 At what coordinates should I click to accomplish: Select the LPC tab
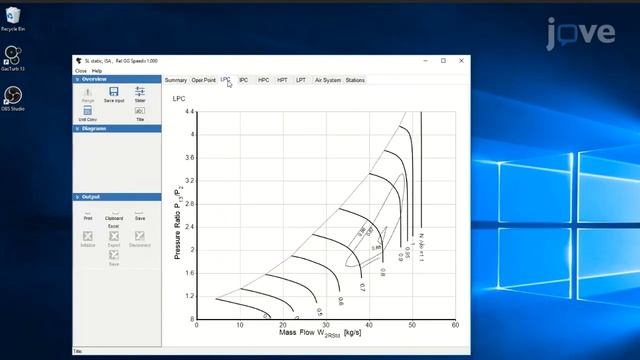point(225,80)
